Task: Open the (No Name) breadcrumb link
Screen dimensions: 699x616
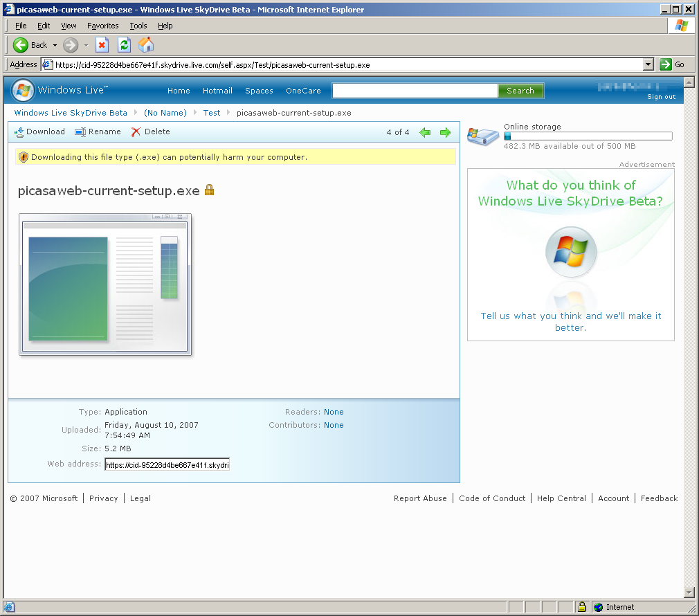Action: pyautogui.click(x=165, y=113)
